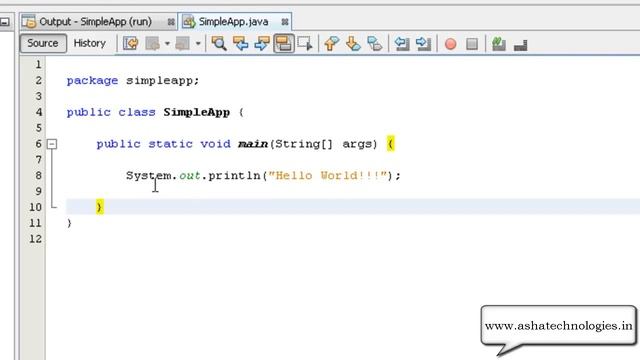
Task: Go to the previous search occurrence icon
Action: pyautogui.click(x=241, y=43)
